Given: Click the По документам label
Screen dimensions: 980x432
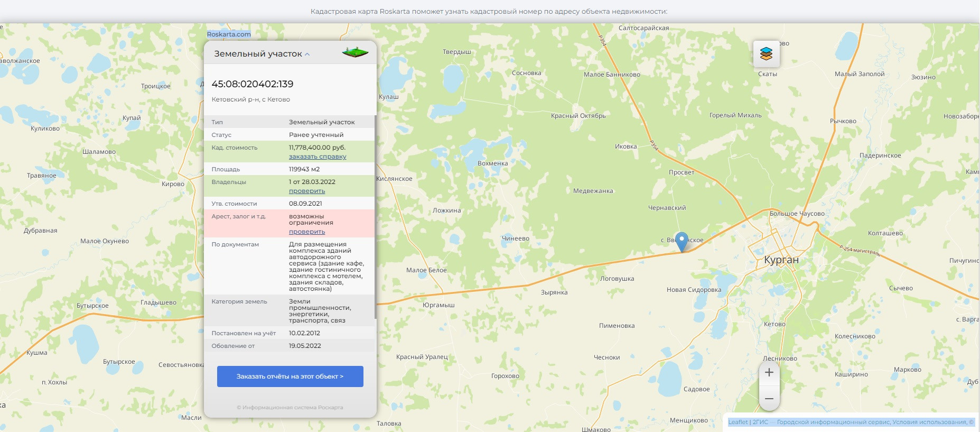Looking at the screenshot, I should coord(235,245).
